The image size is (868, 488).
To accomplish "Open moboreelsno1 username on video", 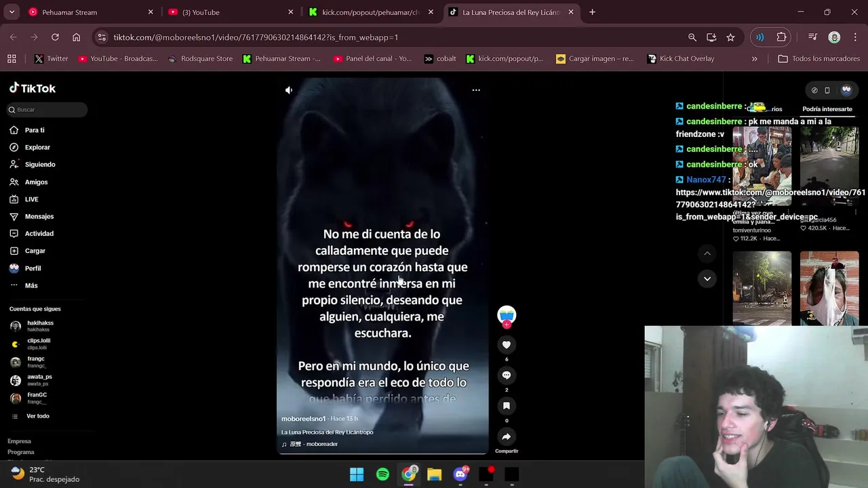I will (303, 419).
